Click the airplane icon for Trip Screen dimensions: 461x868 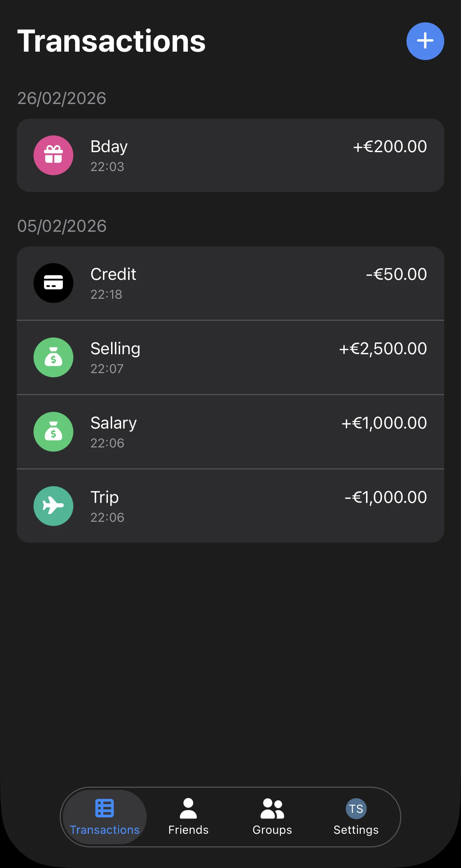coord(53,506)
